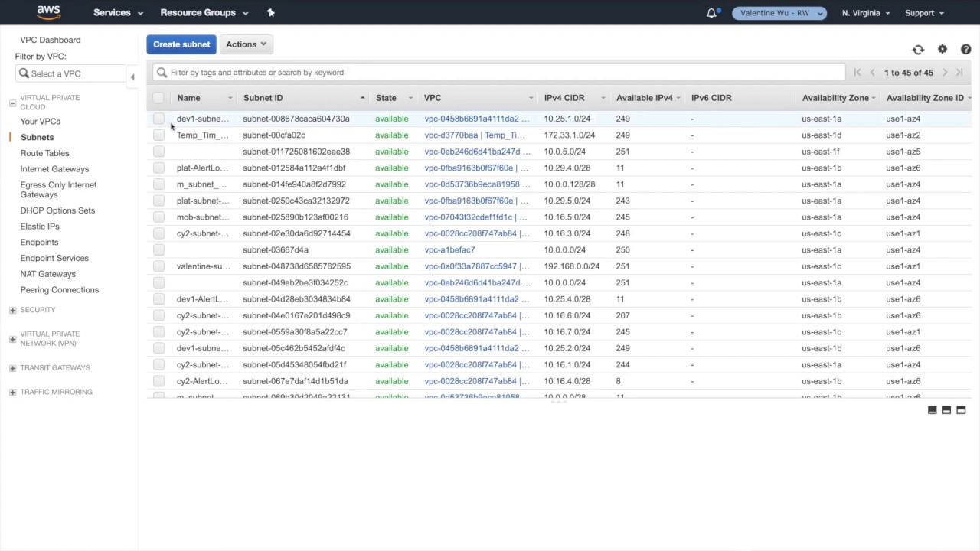980x551 pixels.
Task: Open Route Tables in sidebar
Action: click(x=44, y=153)
